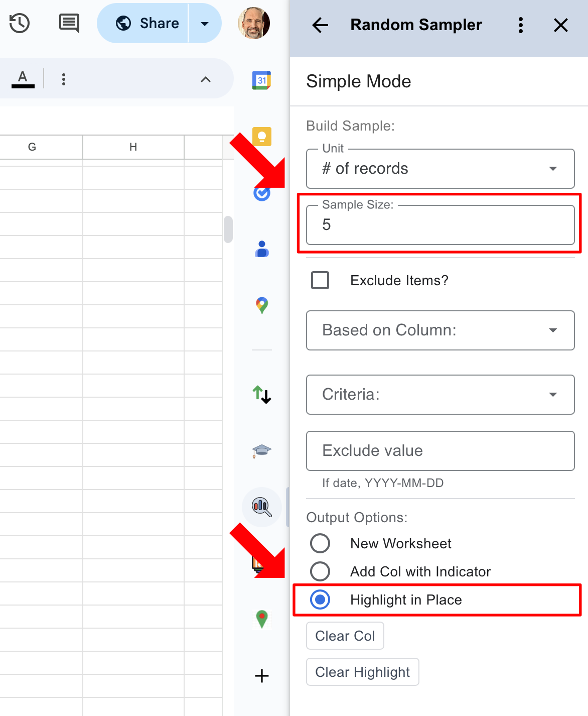
Task: Click inside the Exclude value field
Action: (439, 450)
